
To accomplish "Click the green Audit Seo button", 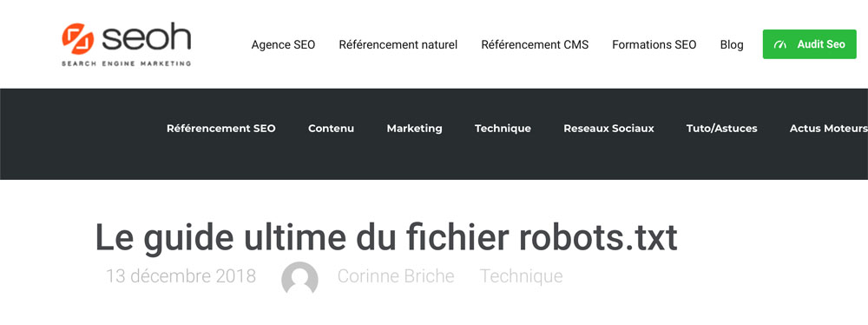I will 809,44.
